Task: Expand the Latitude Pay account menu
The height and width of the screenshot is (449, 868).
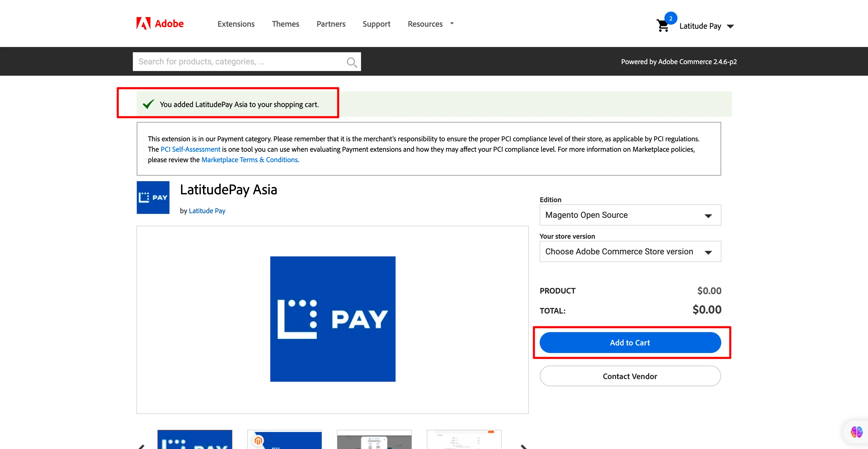Action: point(706,26)
